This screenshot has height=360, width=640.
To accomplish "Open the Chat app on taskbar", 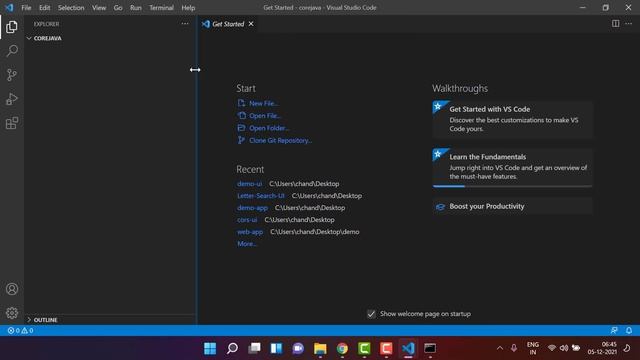I will (x=298, y=348).
